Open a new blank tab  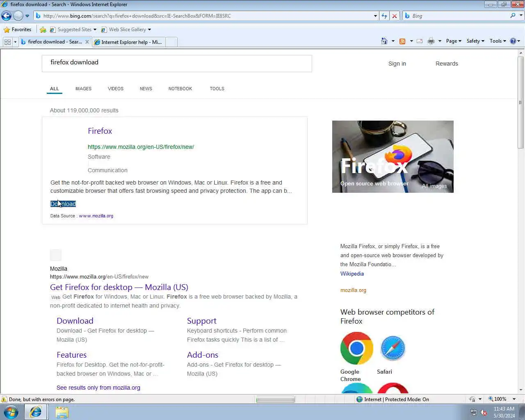pyautogui.click(x=171, y=42)
